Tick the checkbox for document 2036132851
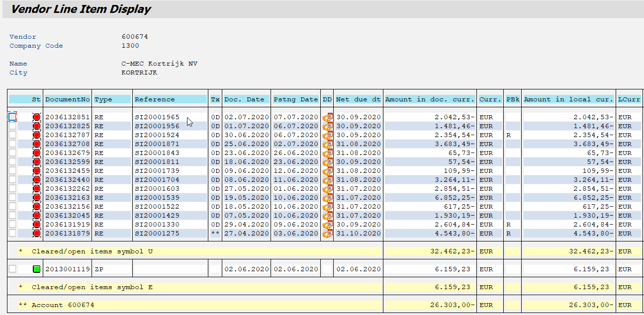 coord(12,117)
